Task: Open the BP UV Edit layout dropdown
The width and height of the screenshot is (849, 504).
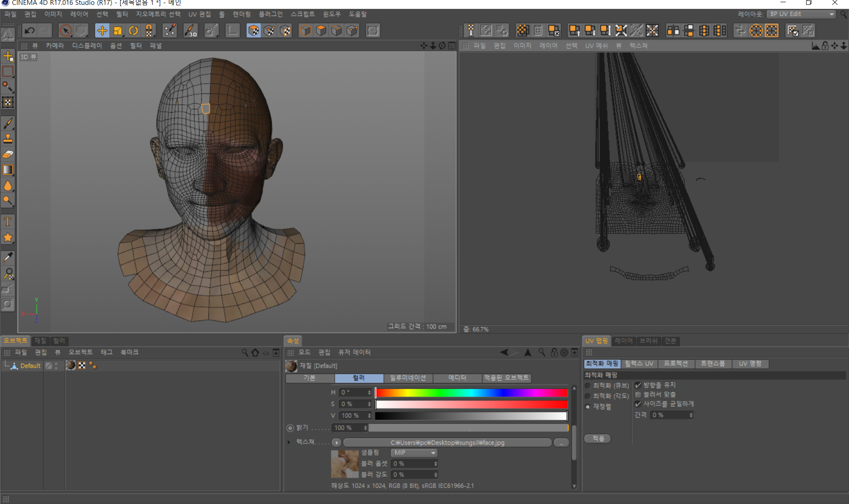Action: click(802, 14)
